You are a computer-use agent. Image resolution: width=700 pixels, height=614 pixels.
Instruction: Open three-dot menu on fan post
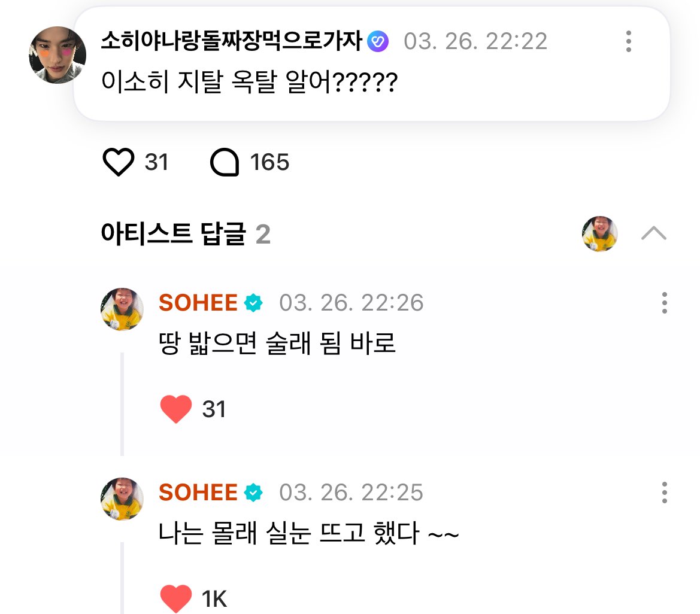pyautogui.click(x=629, y=41)
